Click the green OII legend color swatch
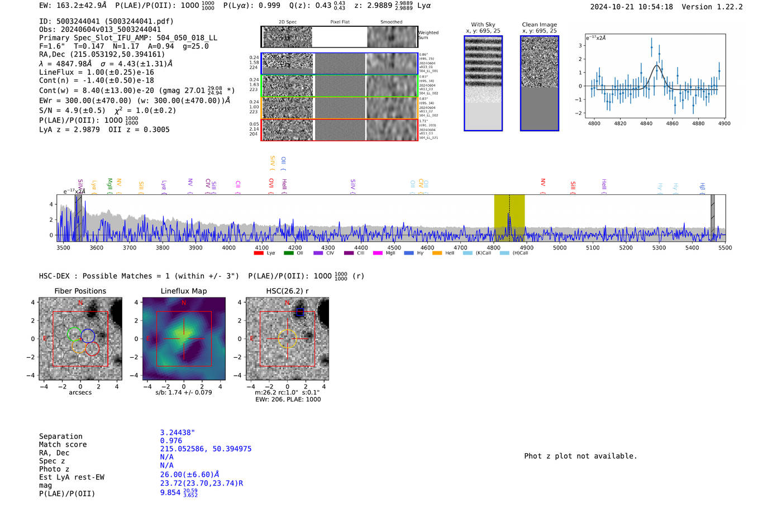Viewport: 782px width, 532px height. click(288, 253)
